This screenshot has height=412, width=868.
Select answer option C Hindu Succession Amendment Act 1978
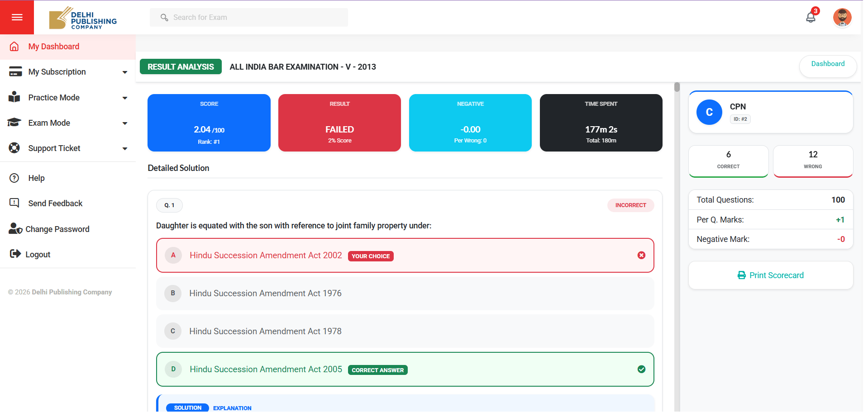tap(405, 331)
